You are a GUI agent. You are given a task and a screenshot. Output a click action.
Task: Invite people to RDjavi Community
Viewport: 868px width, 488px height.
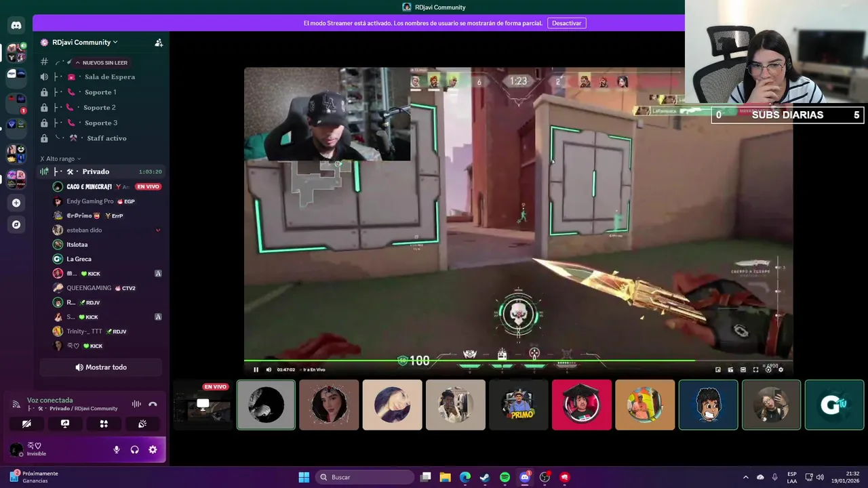(x=159, y=42)
